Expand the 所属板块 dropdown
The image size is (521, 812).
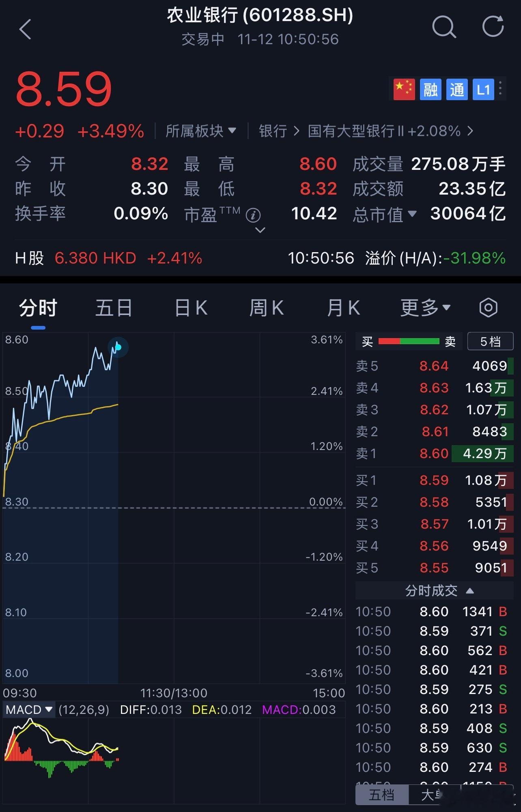[201, 131]
